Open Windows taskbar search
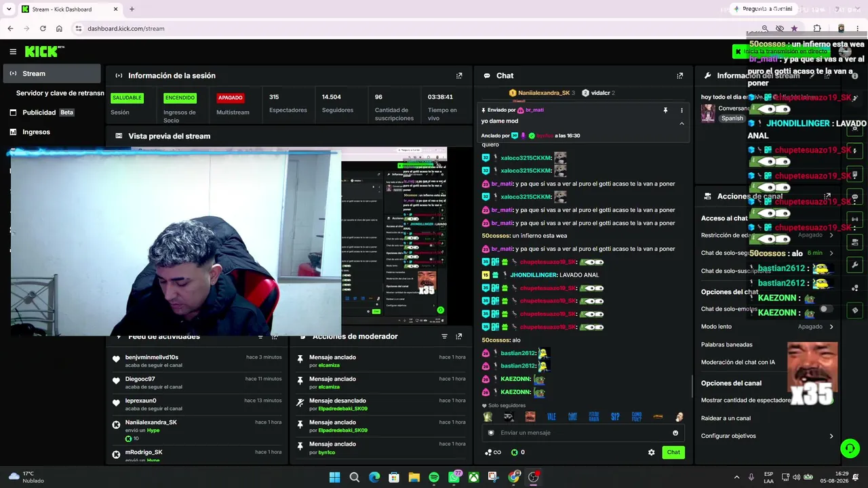The image size is (868, 488). 354,477
